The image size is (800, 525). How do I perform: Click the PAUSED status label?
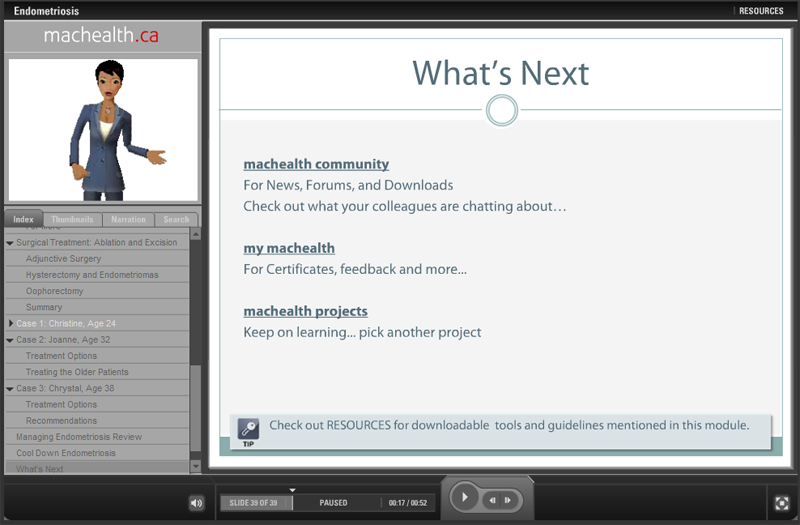point(333,503)
